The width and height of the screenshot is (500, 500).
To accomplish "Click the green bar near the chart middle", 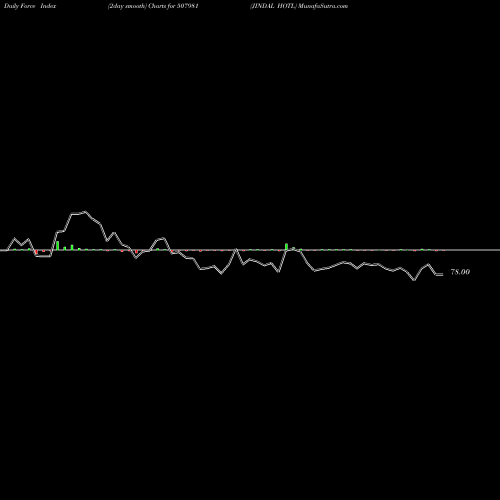I will click(x=286, y=247).
